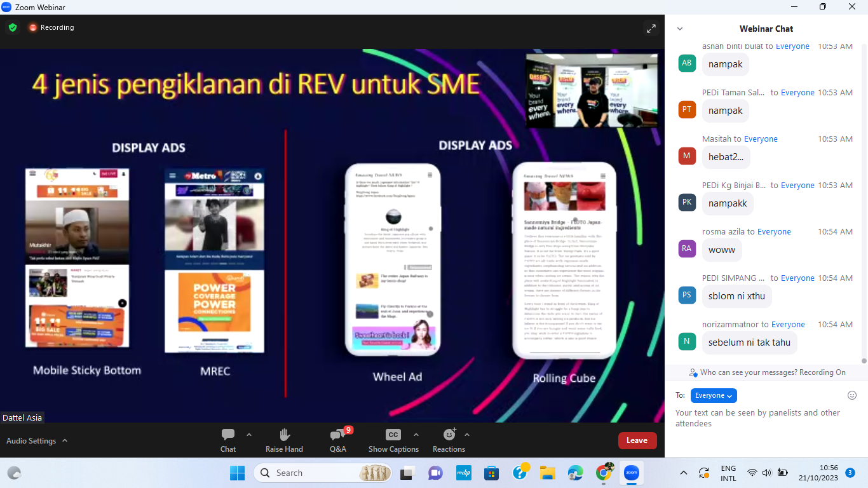Click the battery tray icon
This screenshot has width=868, height=488.
coord(783,473)
